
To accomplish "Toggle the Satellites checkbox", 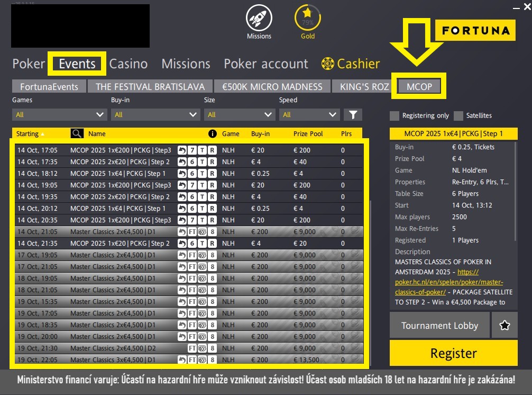I will 458,115.
